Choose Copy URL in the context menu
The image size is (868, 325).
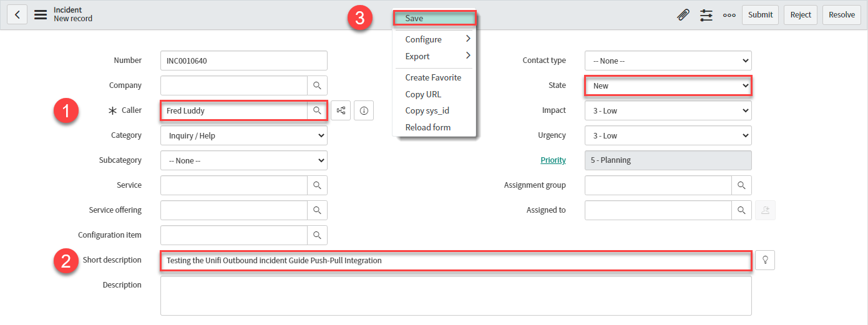tap(424, 94)
